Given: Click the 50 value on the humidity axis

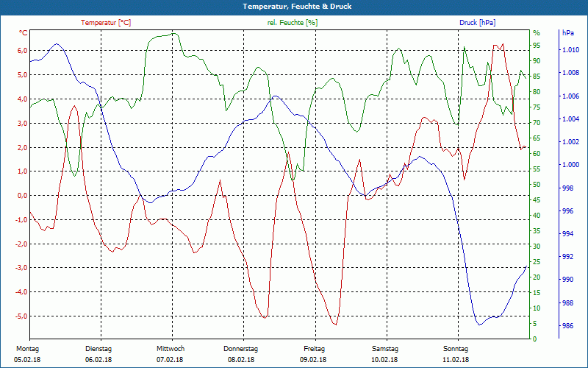Looking at the screenshot, I should coord(537,185).
